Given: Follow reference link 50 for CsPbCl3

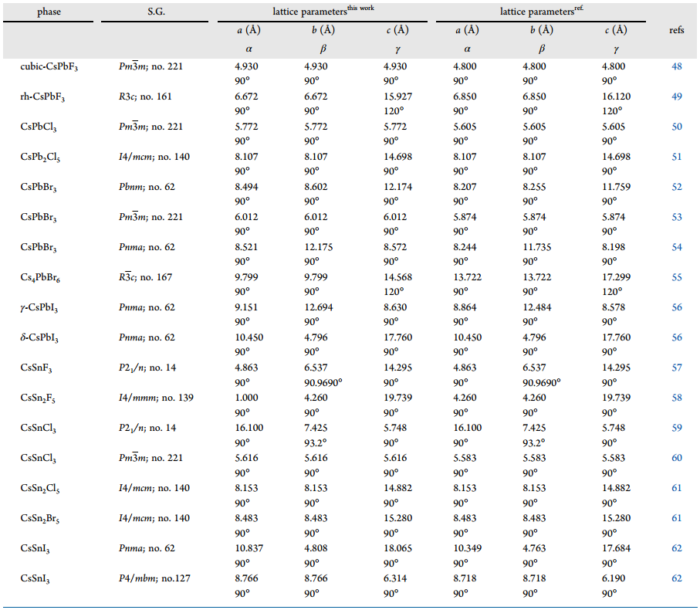Looking at the screenshot, I should point(677,127).
